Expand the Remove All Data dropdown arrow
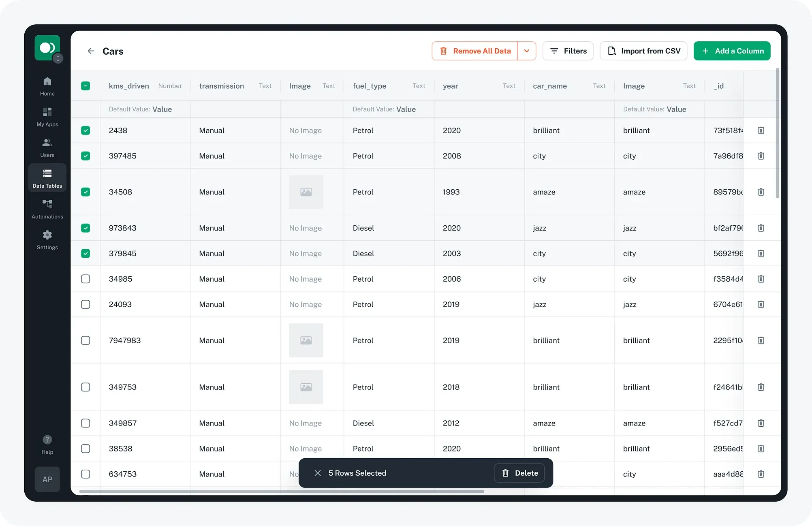The height and width of the screenshot is (526, 812). [x=526, y=51]
